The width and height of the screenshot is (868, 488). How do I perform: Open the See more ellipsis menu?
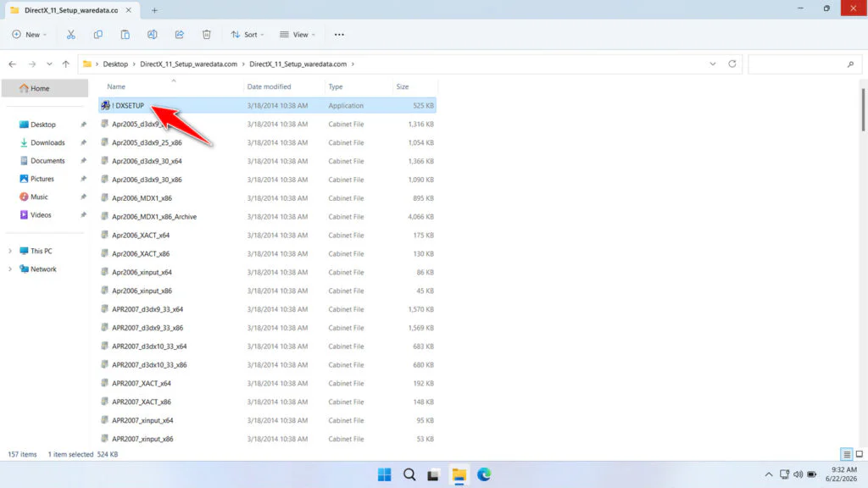click(339, 34)
